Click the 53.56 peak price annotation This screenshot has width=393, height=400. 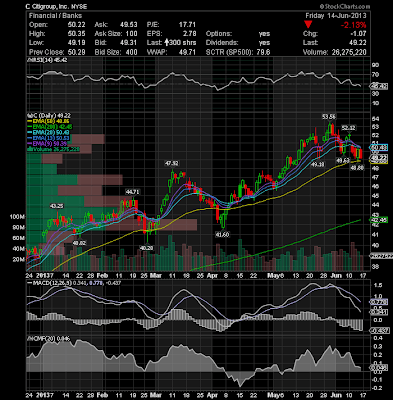[x=329, y=117]
